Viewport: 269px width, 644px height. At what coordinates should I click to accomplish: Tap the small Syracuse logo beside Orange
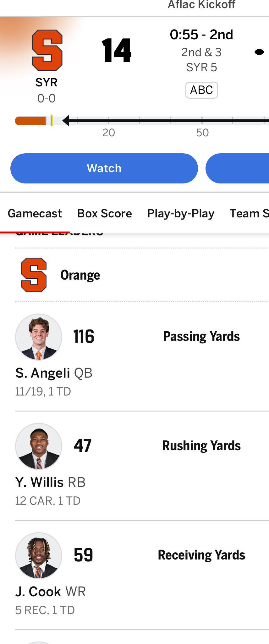(x=34, y=275)
